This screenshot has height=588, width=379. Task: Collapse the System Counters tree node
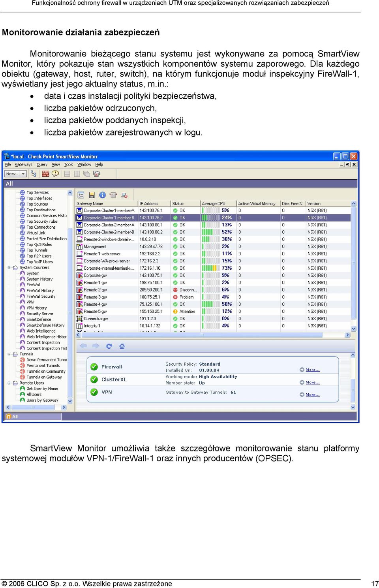tap(9, 268)
